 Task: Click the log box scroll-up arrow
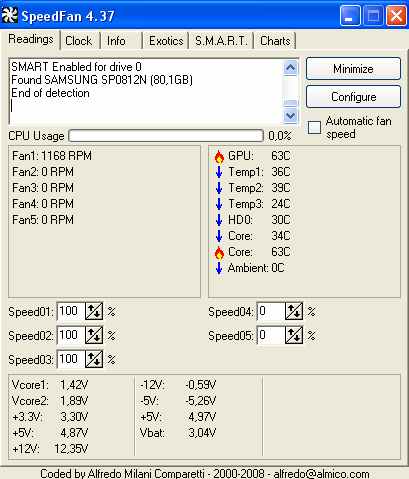(290, 68)
